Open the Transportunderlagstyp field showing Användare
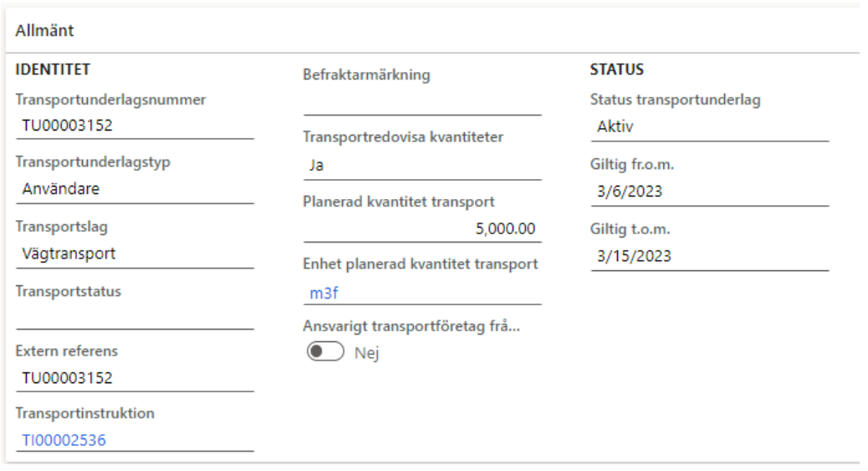Viewport: 868px width, 471px height. coord(134,188)
